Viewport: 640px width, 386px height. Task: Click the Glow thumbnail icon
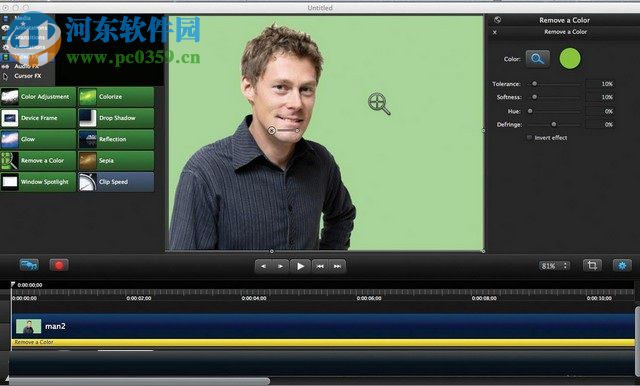(9, 139)
